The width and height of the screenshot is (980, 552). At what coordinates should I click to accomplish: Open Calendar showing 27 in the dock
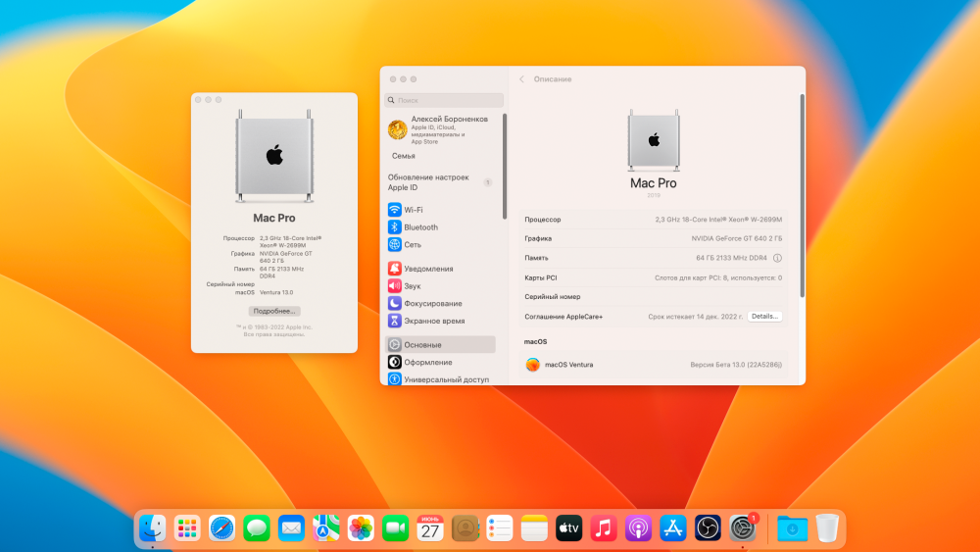click(x=430, y=528)
